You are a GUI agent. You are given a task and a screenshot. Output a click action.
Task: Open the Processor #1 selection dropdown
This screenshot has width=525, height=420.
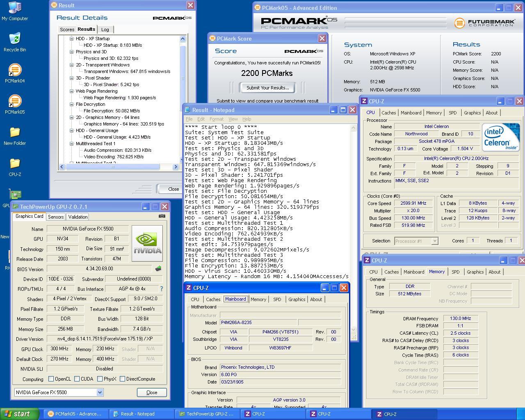tap(434, 241)
